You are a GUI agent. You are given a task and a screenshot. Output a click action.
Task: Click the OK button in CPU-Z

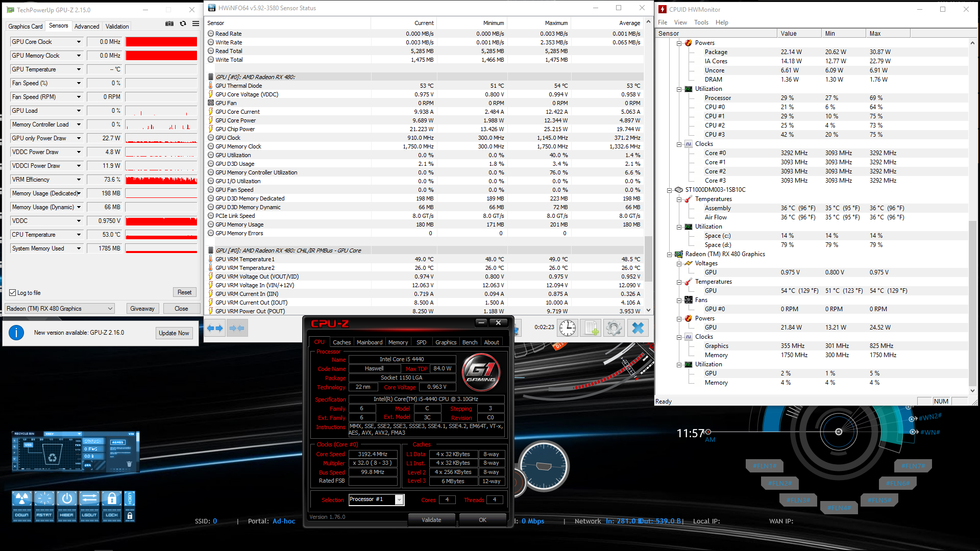[482, 520]
